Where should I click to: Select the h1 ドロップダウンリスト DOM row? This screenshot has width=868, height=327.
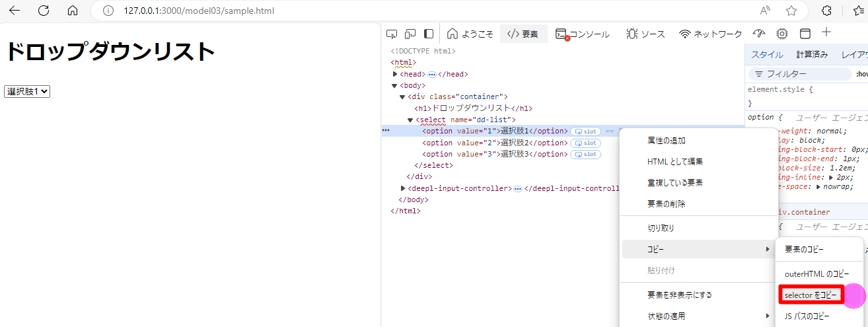pos(473,108)
